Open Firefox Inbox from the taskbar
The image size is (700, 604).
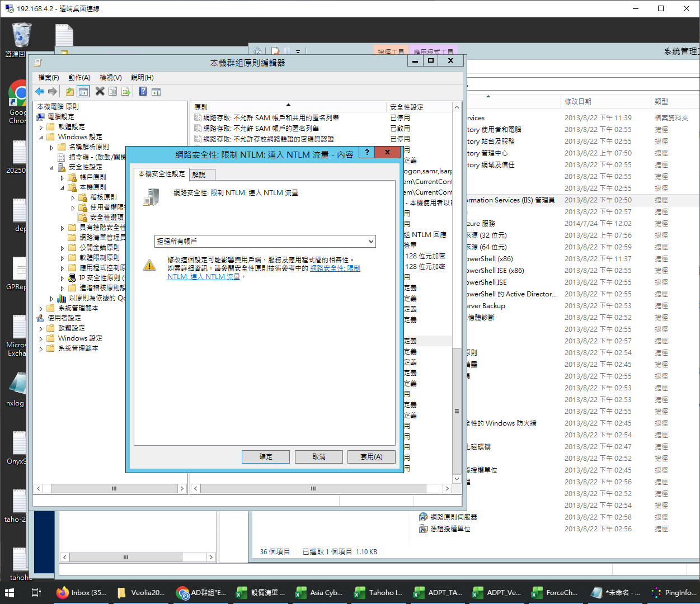point(81,593)
